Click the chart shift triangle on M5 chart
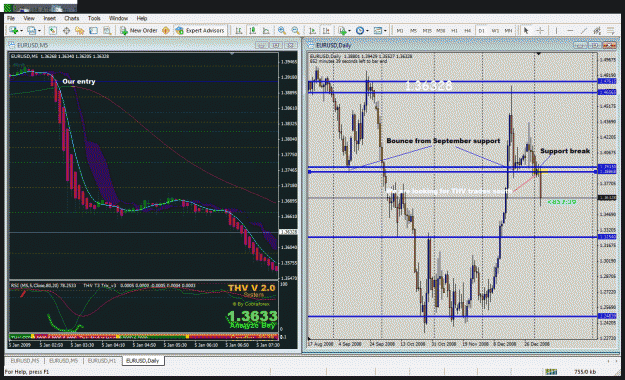The height and width of the screenshot is (380, 625). click(x=232, y=53)
